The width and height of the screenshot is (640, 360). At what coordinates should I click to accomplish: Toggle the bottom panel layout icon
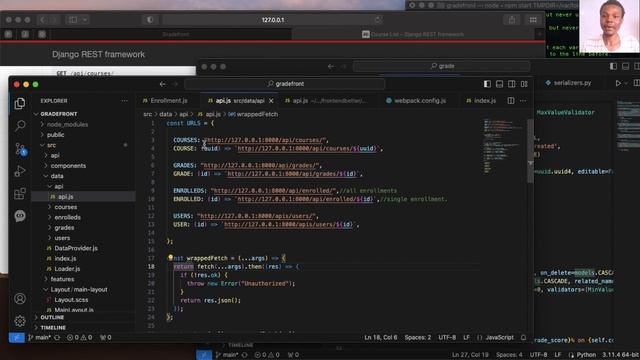499,84
